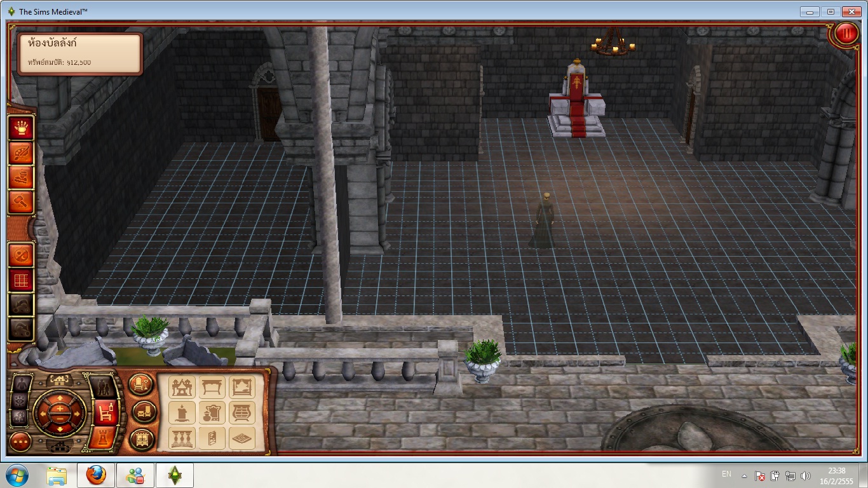Open the tables furniture category
Screen dimensions: 868x488
pyautogui.click(x=212, y=387)
